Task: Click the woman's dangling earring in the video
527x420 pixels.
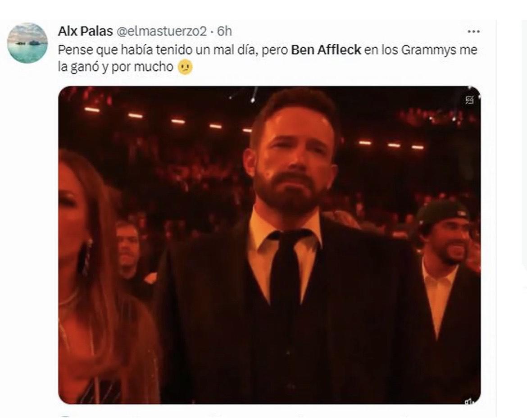Action: tap(86, 257)
